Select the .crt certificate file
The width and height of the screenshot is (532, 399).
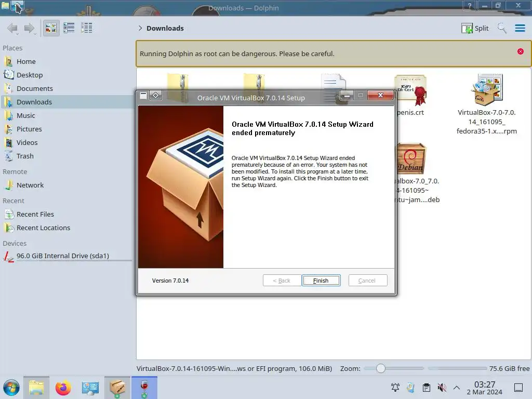pyautogui.click(x=410, y=95)
